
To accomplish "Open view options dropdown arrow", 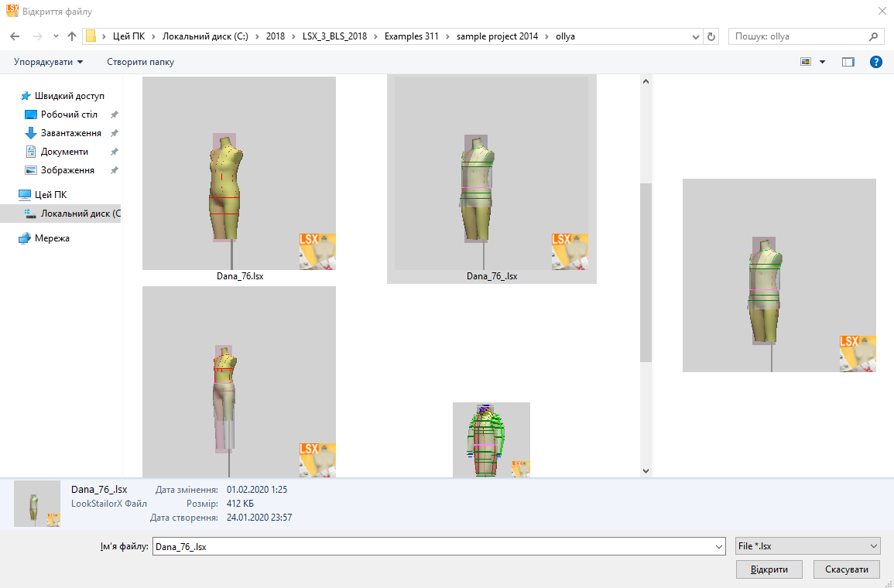I will pos(822,62).
